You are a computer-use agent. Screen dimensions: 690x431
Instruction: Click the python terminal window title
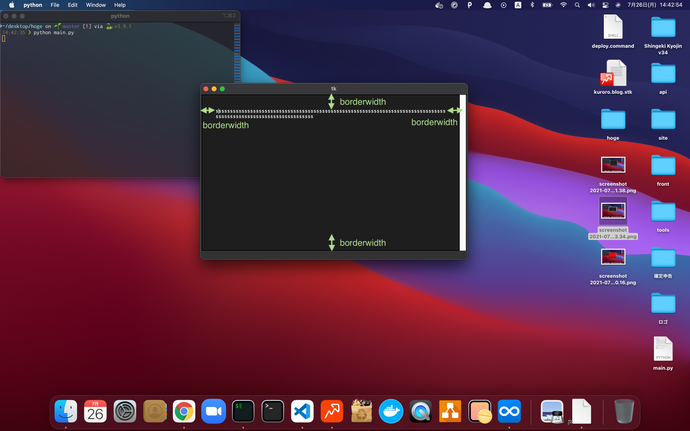[120, 16]
